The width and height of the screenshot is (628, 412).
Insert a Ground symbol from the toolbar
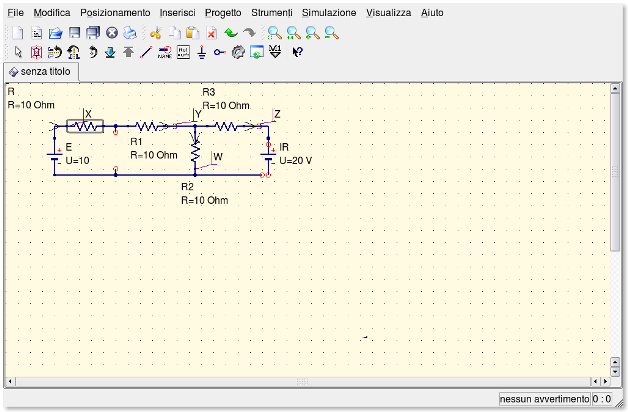201,52
